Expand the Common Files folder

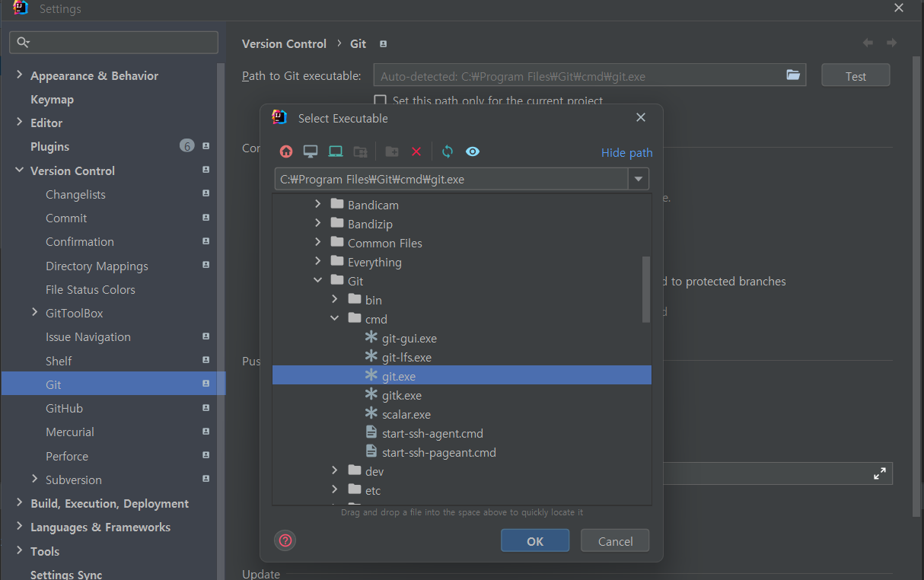[x=318, y=243]
